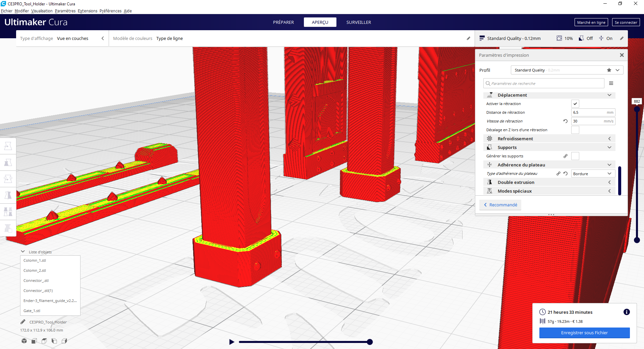This screenshot has height=349, width=644.
Task: Click the support Off icon
Action: 581,38
